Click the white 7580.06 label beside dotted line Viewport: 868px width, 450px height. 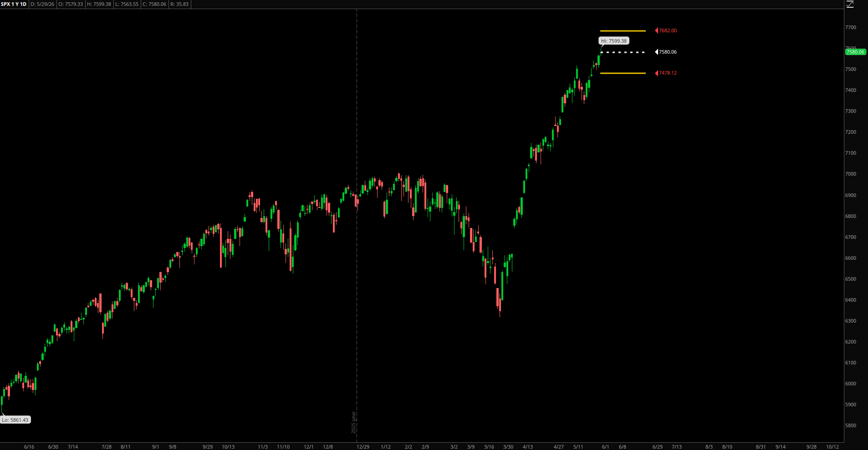[668, 52]
